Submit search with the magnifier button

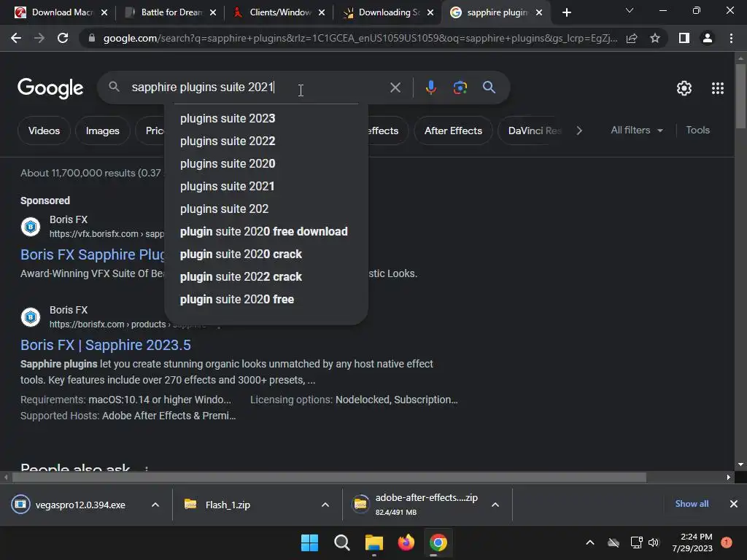tap(489, 87)
